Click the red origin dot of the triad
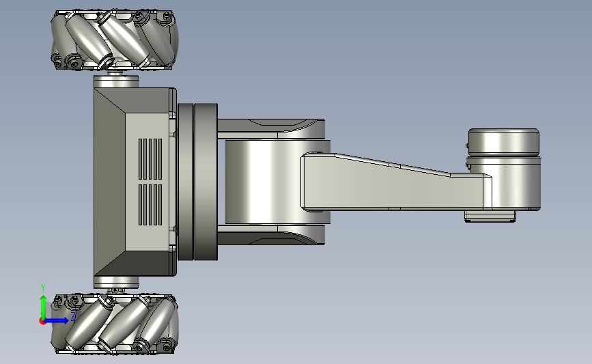Image resolution: width=592 pixels, height=364 pixels. [42, 321]
